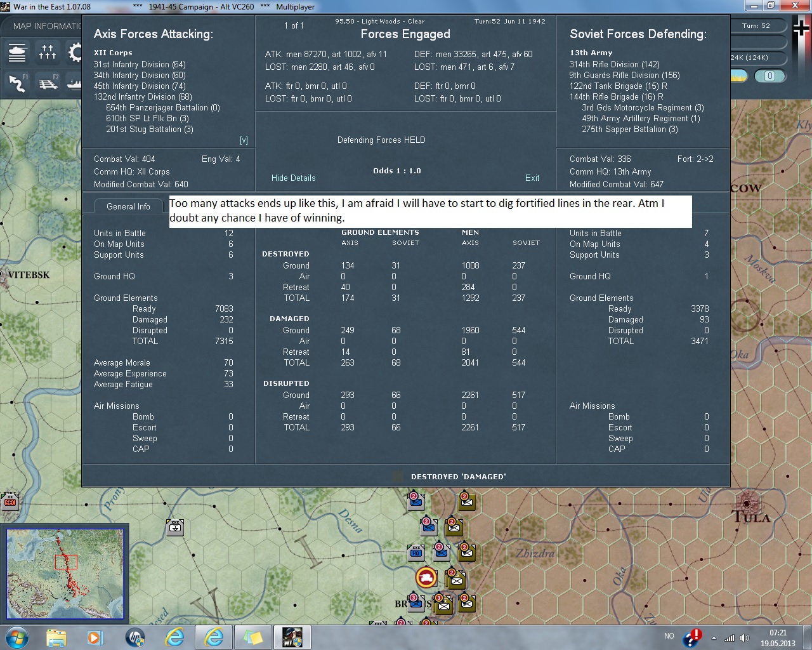Click the Vitebsk city label on map
The width and height of the screenshot is (812, 650).
pyautogui.click(x=29, y=275)
